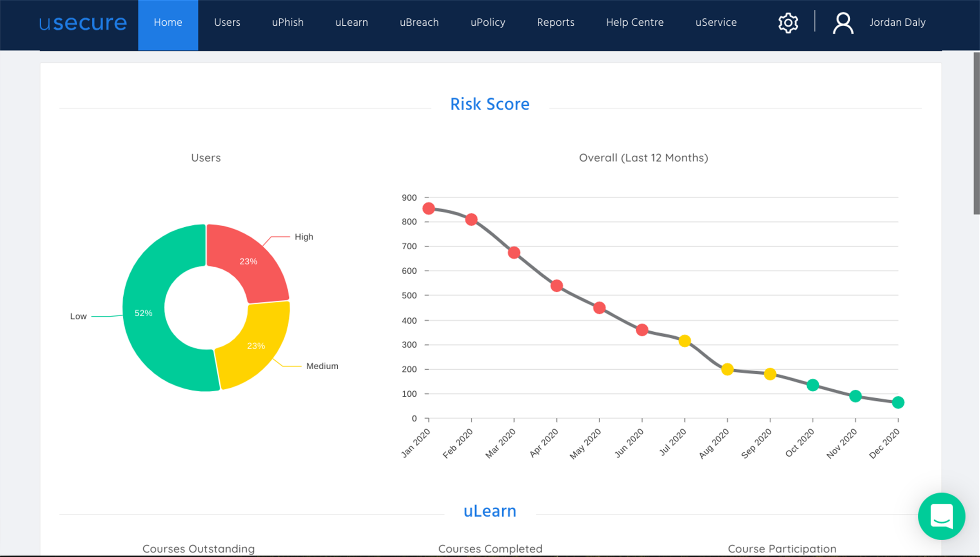Open the Help Centre menu item

coord(635,22)
